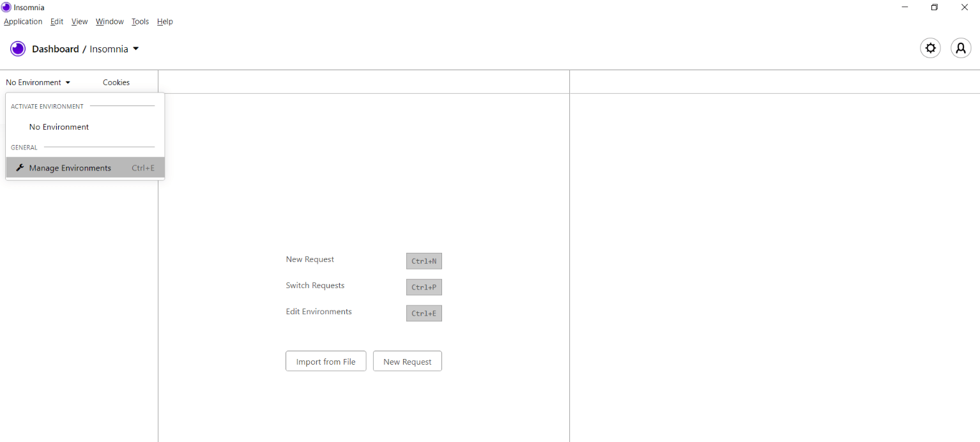The height and width of the screenshot is (442, 980).
Task: Go to Dashboard breadcrumb link
Action: tap(56, 49)
